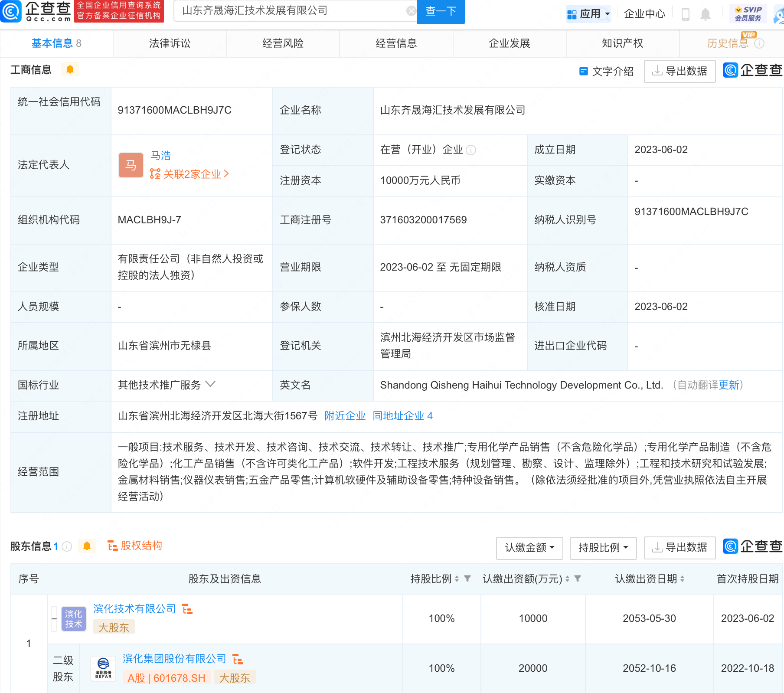Image resolution: width=784 pixels, height=693 pixels.
Task: Export business info with 导出数据
Action: (679, 71)
